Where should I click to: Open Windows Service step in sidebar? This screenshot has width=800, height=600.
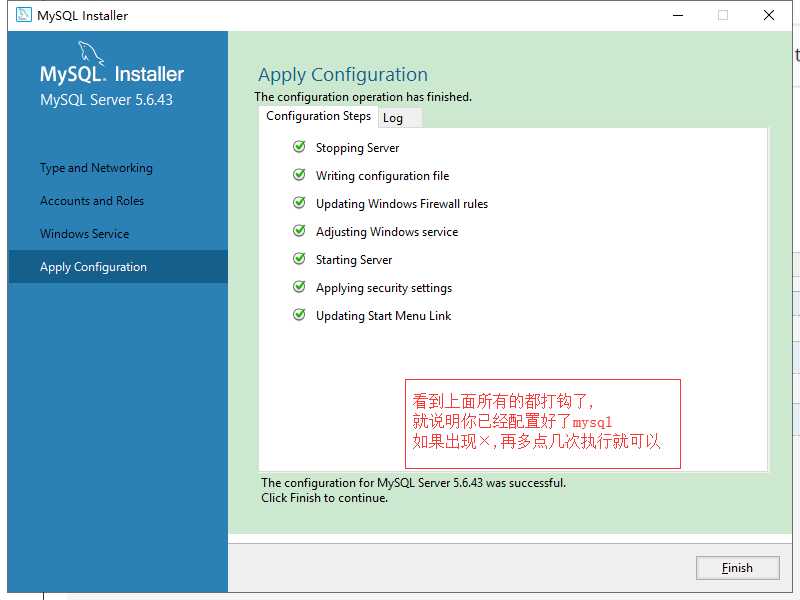click(84, 234)
